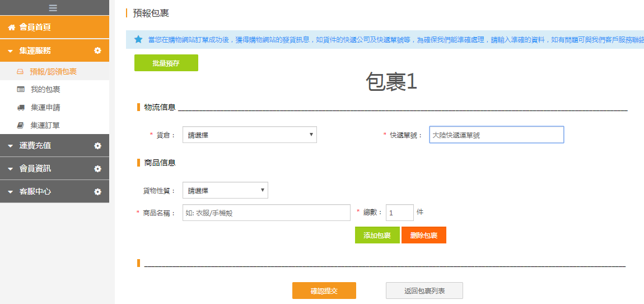644x304 pixels.
Task: Click the gear icon next to 客服中心
Action: click(97, 192)
